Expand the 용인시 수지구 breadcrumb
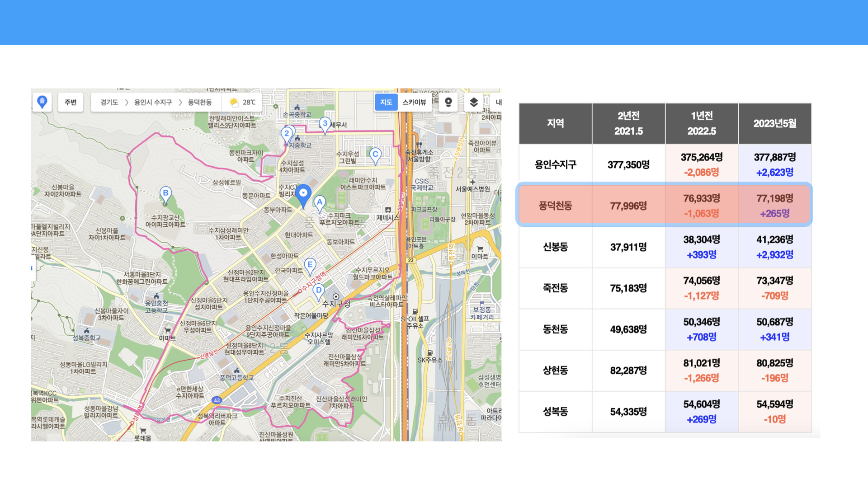Viewport: 868px width, 488px height. [153, 103]
